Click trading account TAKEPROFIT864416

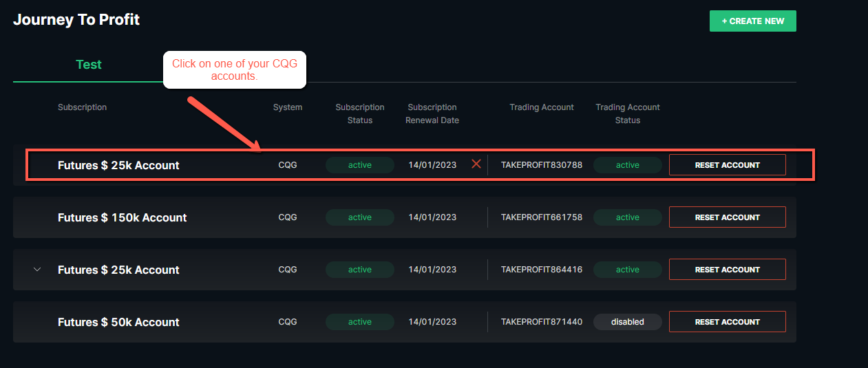pos(542,270)
